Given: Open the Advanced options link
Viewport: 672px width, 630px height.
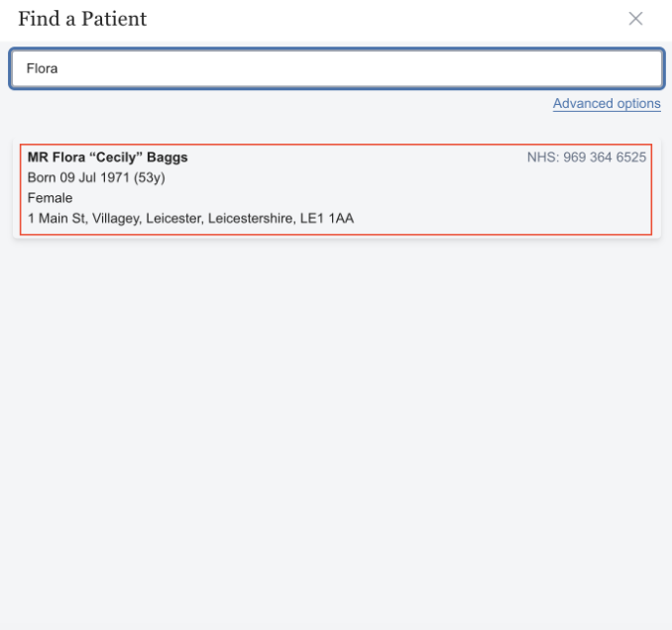Looking at the screenshot, I should point(607,104).
